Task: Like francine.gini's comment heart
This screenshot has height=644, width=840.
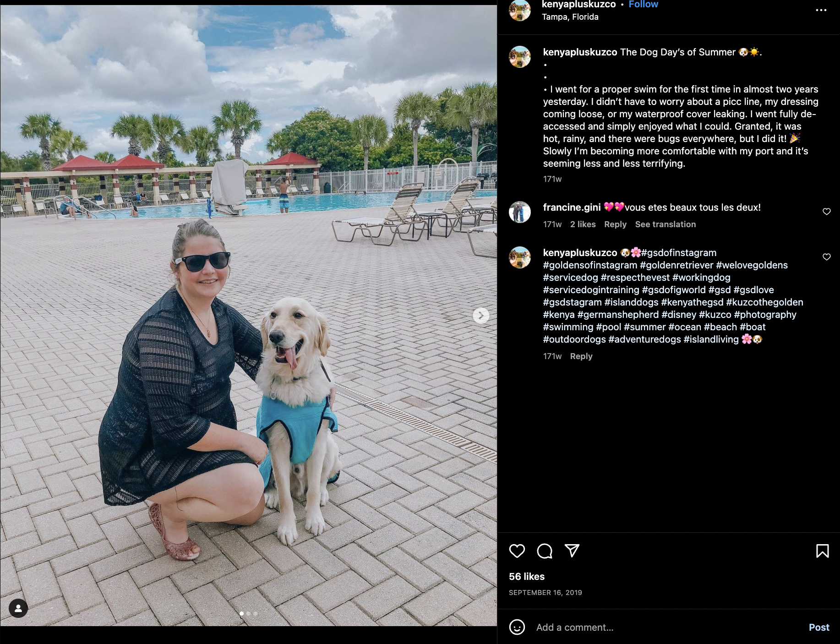Action: click(827, 212)
